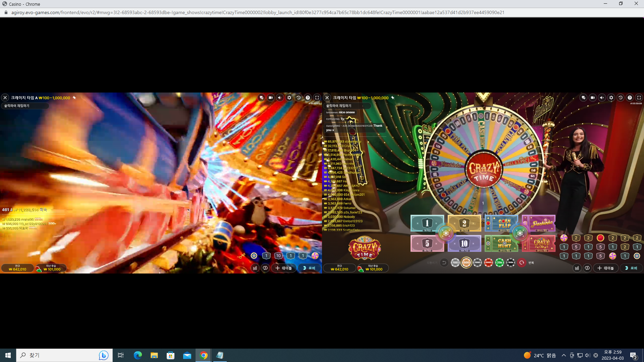Select the 1000 chip
The height and width of the screenshot is (362, 644).
[x=477, y=263]
